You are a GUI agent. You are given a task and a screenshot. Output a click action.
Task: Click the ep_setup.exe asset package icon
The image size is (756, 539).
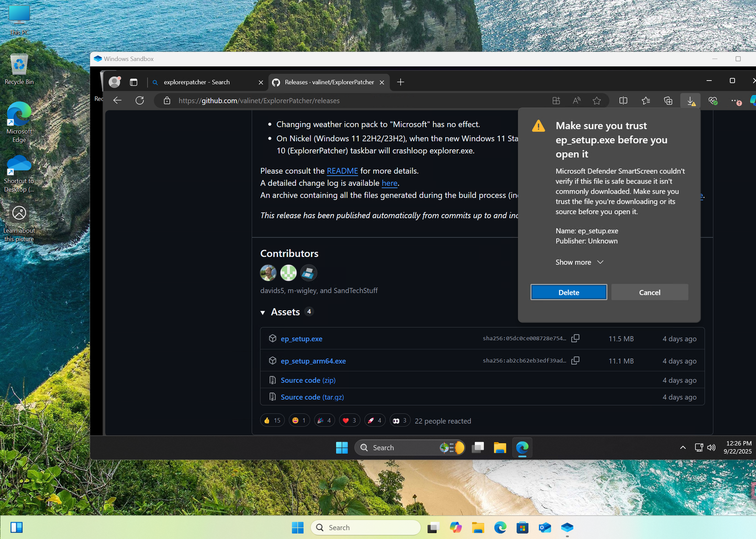272,338
